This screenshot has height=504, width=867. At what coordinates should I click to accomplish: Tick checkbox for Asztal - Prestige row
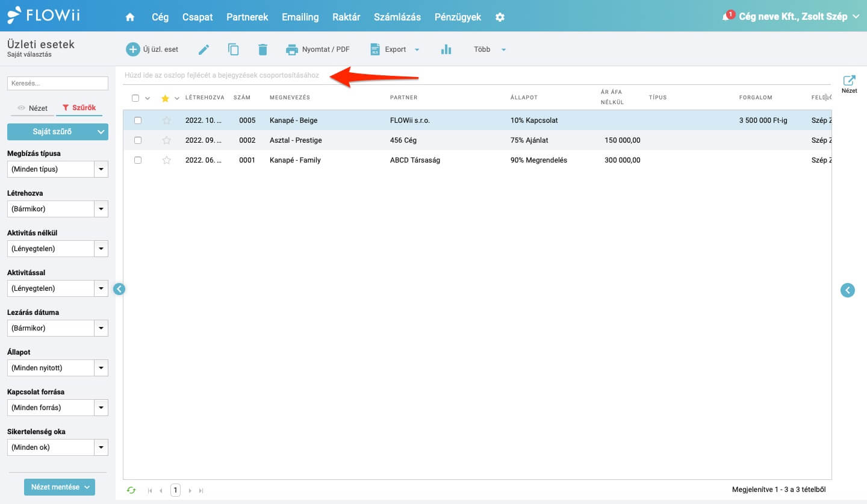point(138,140)
